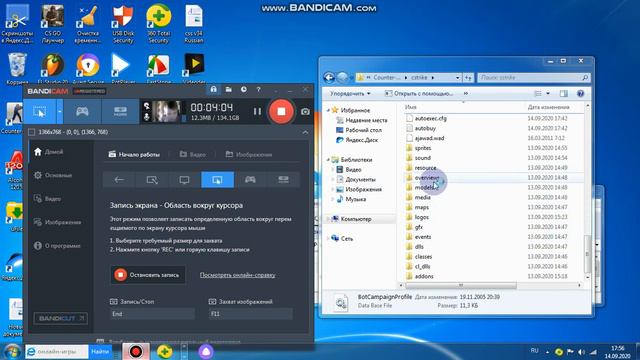640x360 pixels.
Task: Open the Bandicam output folder icon
Action: pyautogui.click(x=229, y=89)
